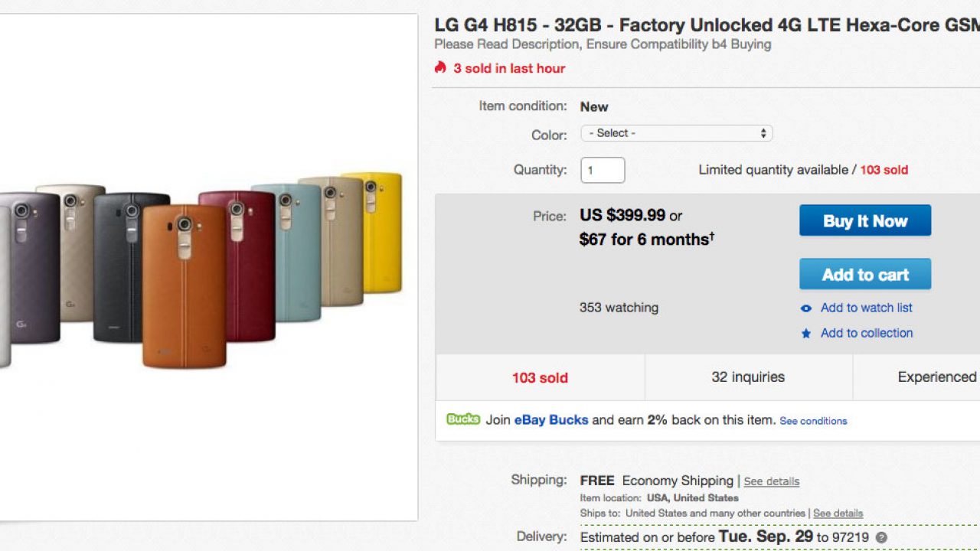The width and height of the screenshot is (980, 551).
Task: Open the eBay Bucks link
Action: [551, 419]
